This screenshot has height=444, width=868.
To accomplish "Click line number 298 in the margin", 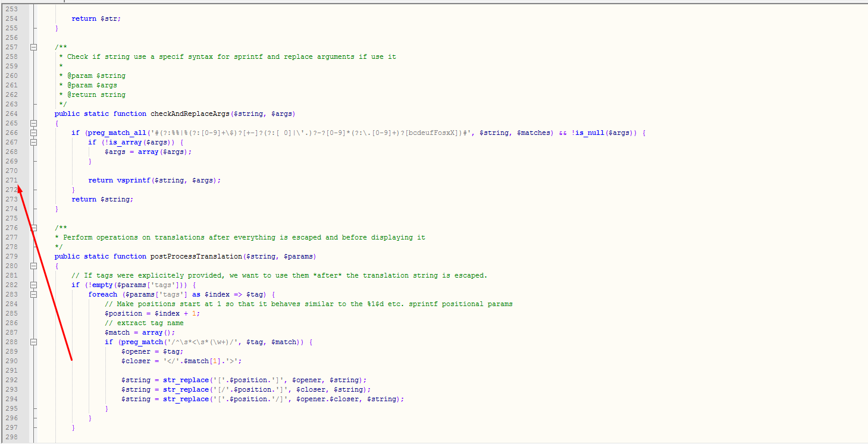I will pyautogui.click(x=11, y=437).
